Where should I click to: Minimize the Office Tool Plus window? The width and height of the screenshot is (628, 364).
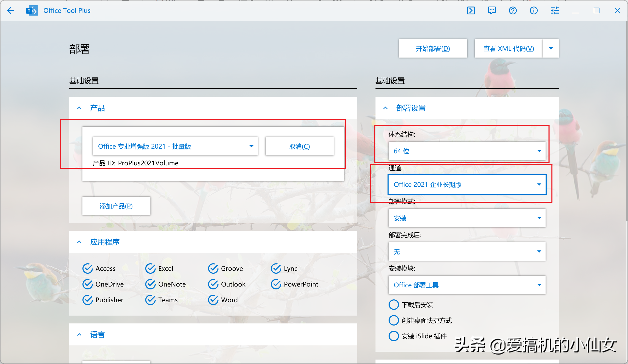coord(576,10)
